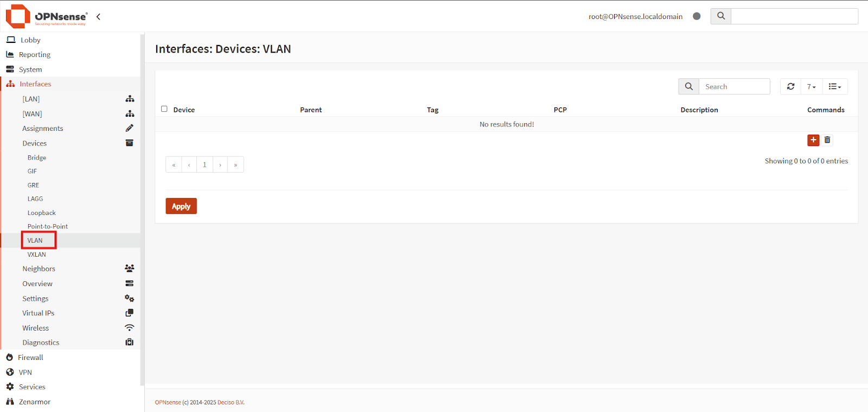Click the OPNsense logo
Image resolution: width=868 pixels, height=412 pixels.
(46, 16)
